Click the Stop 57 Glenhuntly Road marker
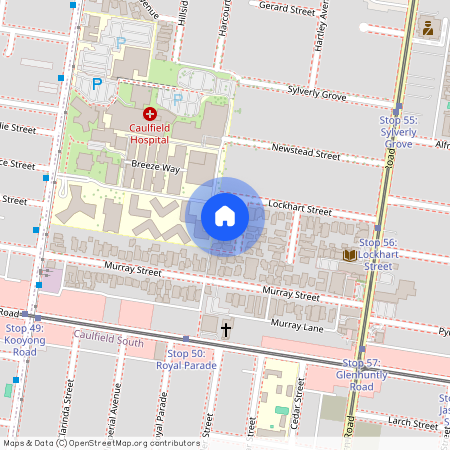This screenshot has height=450, width=450. pos(362,349)
